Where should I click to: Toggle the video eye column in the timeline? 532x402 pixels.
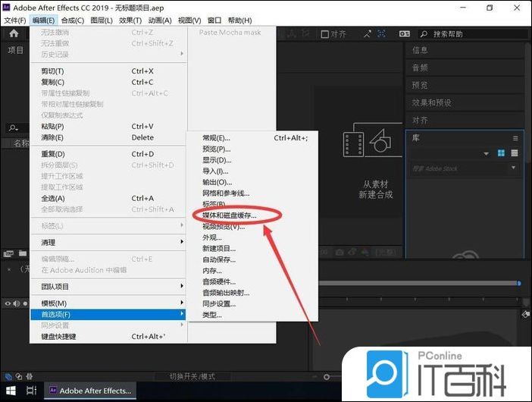coord(8,303)
